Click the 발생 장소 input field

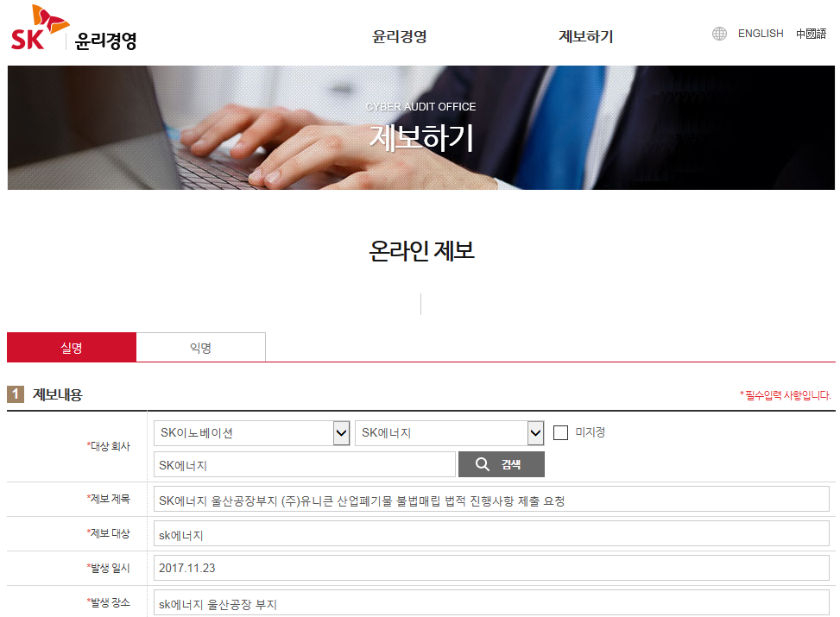[x=491, y=603]
